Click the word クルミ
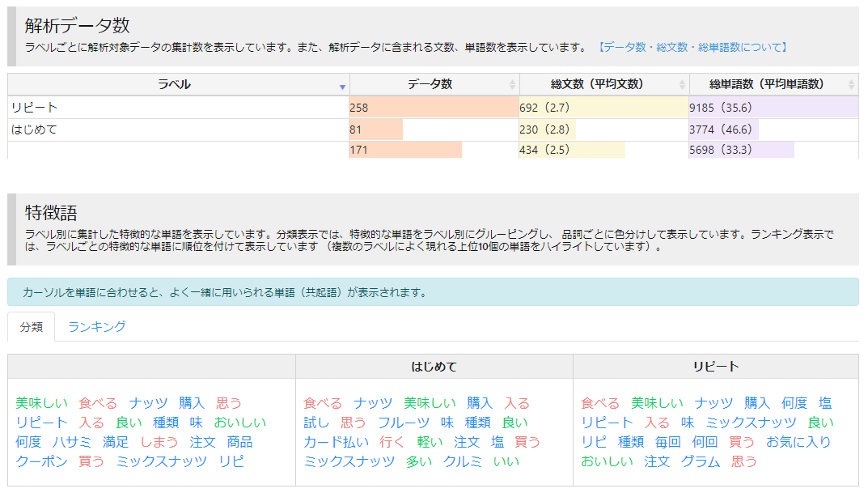Screen dimensions: 868x497 tap(462, 461)
